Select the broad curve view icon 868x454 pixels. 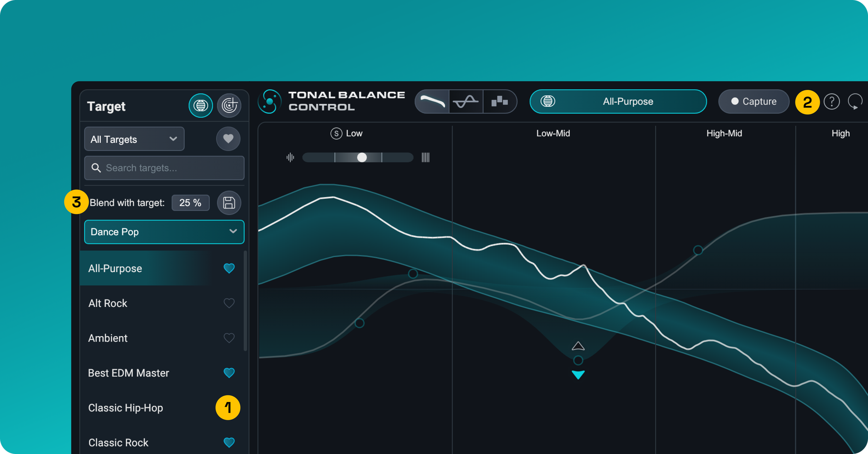(432, 101)
